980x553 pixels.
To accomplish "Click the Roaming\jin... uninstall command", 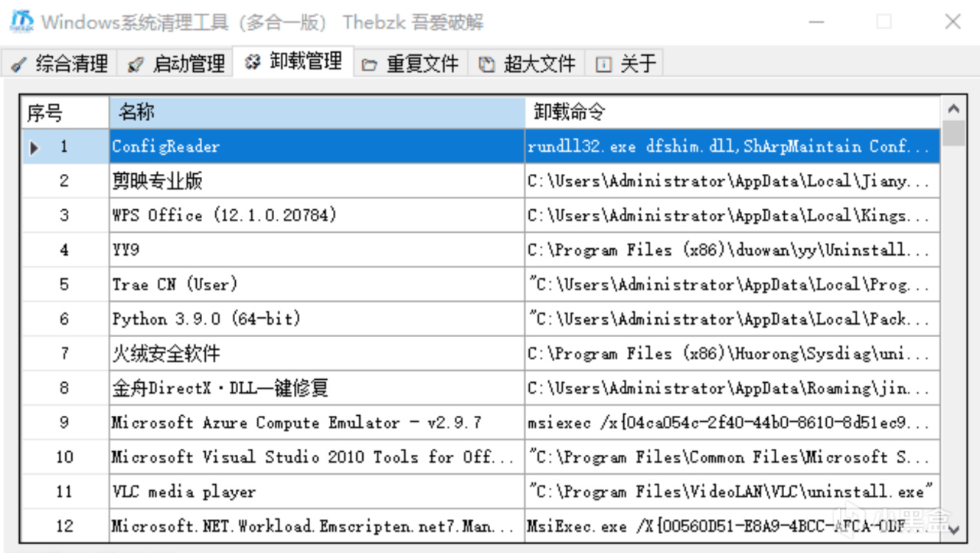I will [x=733, y=388].
